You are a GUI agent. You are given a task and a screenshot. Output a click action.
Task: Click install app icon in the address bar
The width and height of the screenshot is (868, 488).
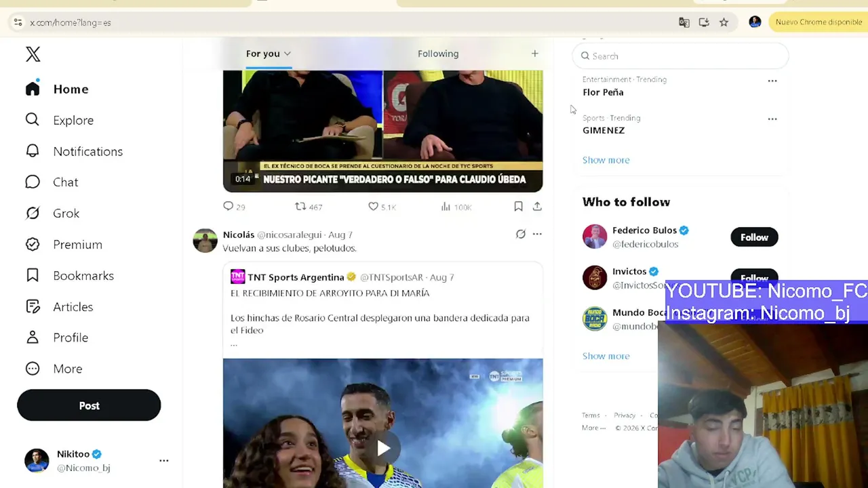704,22
